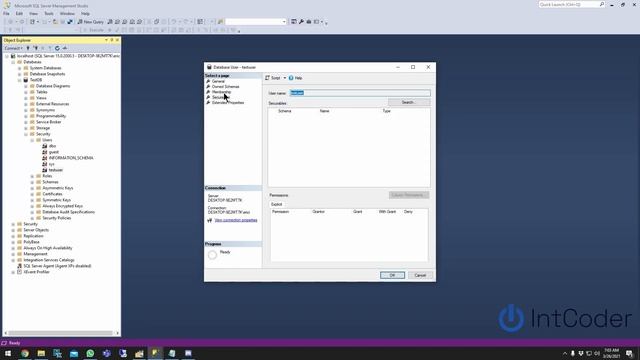Select the Integration Services Catalogs folder
Image resolution: width=640 pixels, height=360 pixels.
click(x=49, y=260)
